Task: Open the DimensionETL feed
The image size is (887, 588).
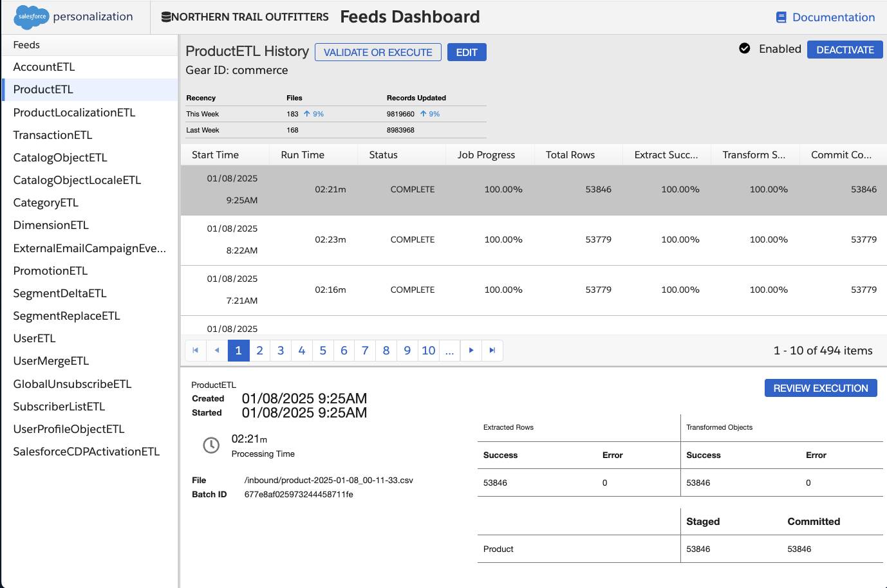Action: pos(90,225)
